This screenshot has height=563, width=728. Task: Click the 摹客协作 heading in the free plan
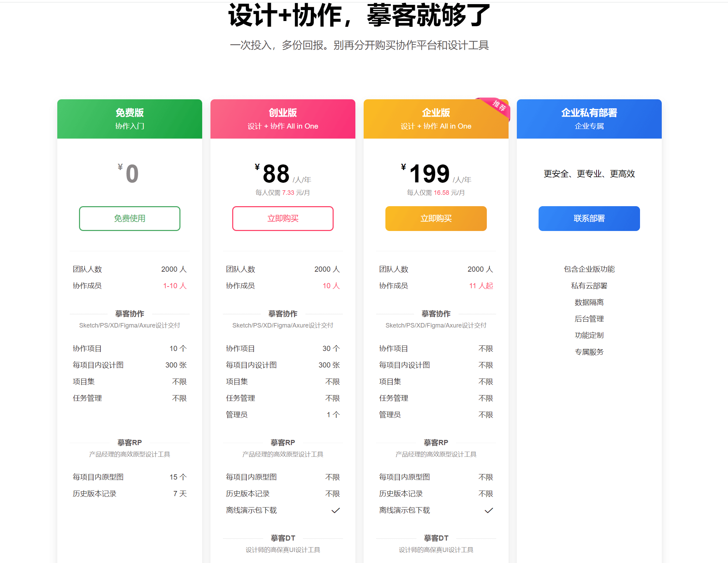click(x=130, y=314)
